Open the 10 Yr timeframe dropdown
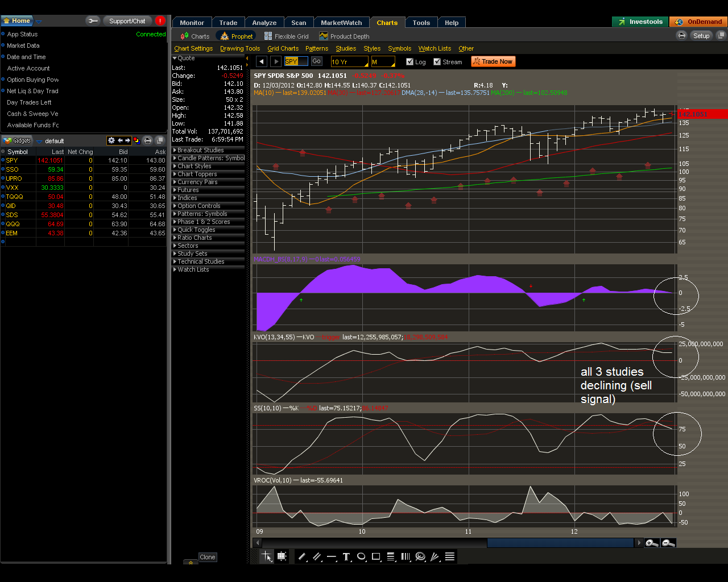Screen dimensions: 728x582 pyautogui.click(x=349, y=61)
